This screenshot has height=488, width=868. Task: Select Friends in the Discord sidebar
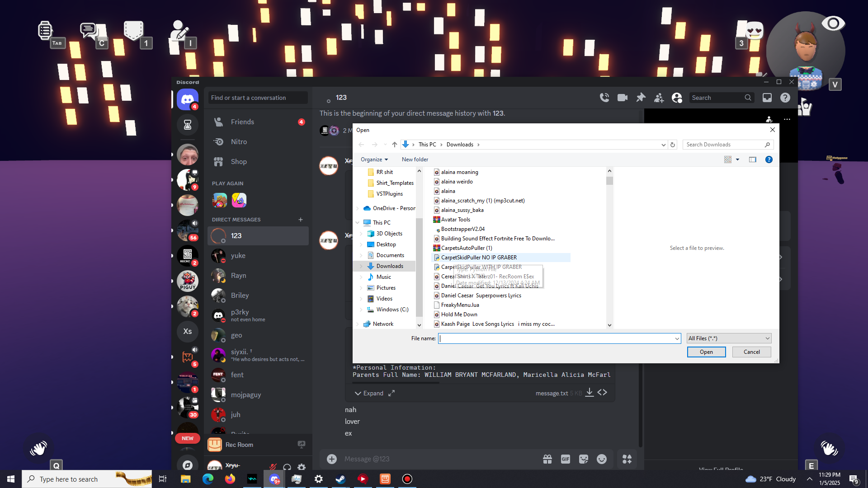click(x=242, y=122)
